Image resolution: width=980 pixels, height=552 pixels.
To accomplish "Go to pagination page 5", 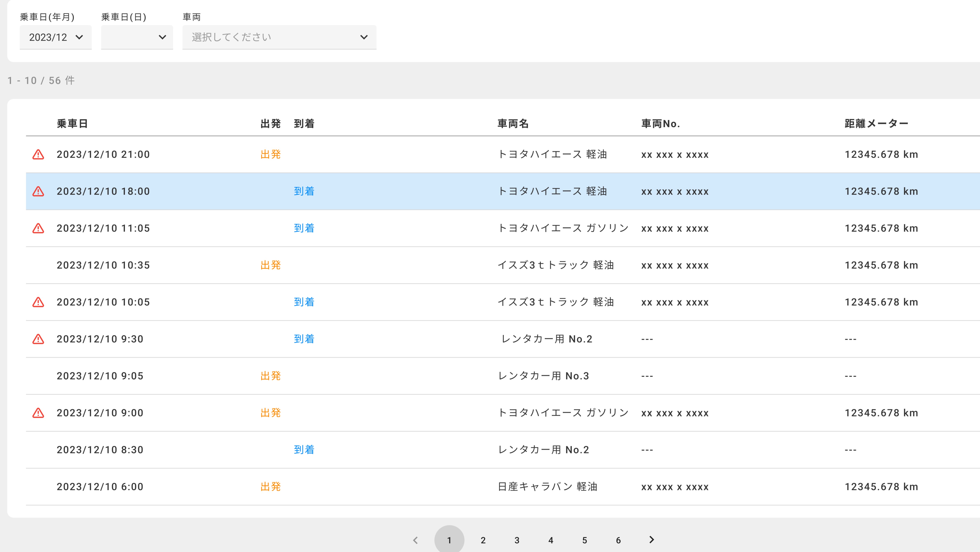I will 585,540.
